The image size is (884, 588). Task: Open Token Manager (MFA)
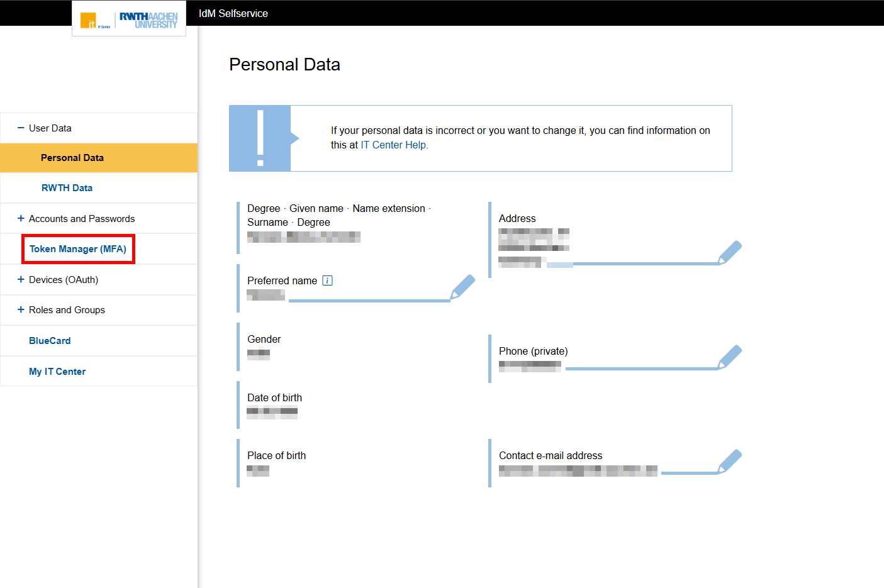pos(78,249)
